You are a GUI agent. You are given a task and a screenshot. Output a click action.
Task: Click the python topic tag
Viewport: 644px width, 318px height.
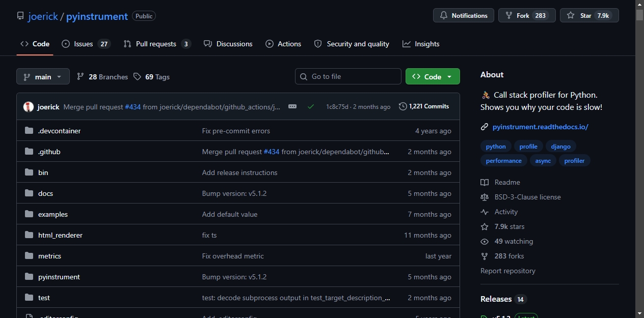(x=496, y=147)
